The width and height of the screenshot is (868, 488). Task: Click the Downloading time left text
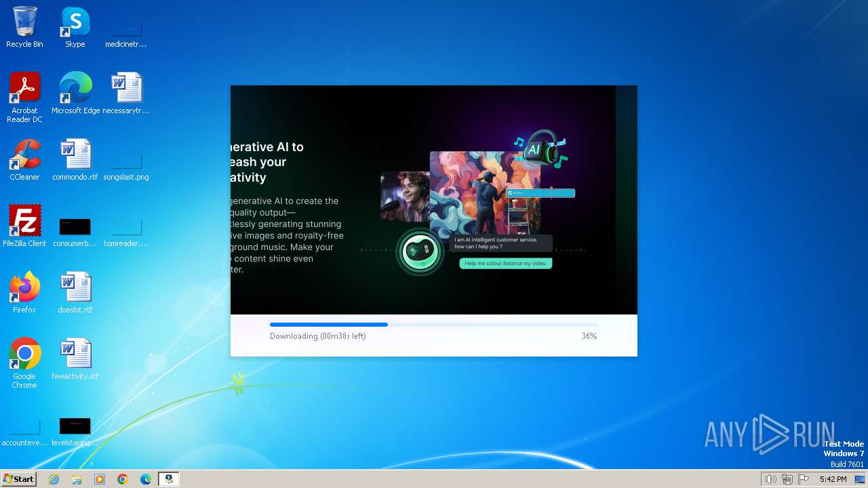tap(318, 336)
